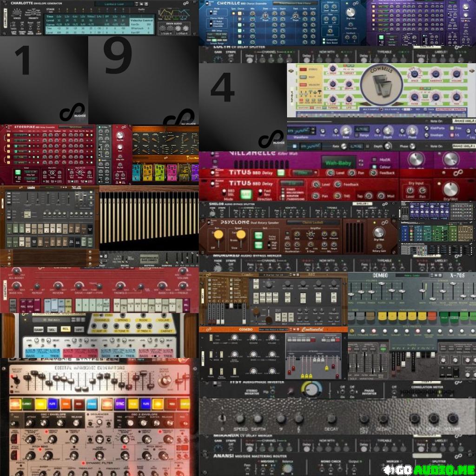Click the Combo REVERB knob on red panel
476x476 pixels.
58,286
